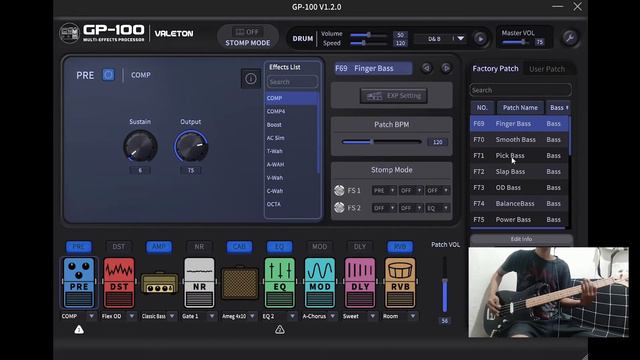Toggle the CAB slot label
The height and width of the screenshot is (360, 640).
[240, 247]
